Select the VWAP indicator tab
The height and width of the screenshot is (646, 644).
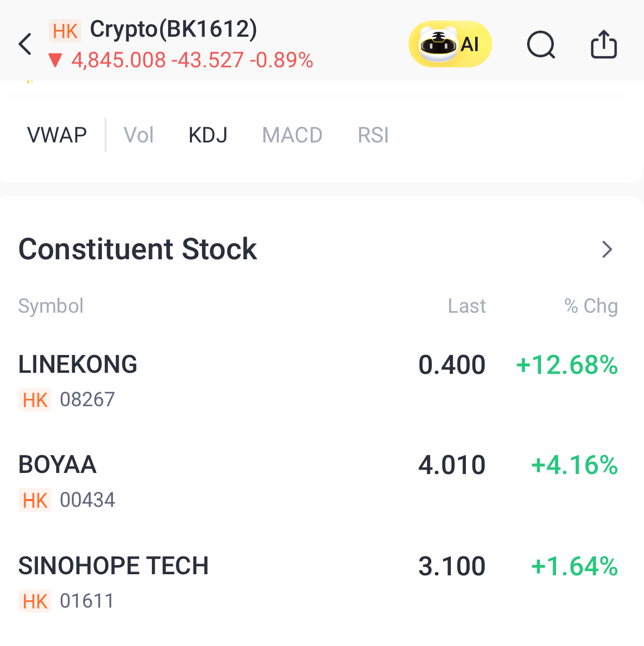(57, 135)
